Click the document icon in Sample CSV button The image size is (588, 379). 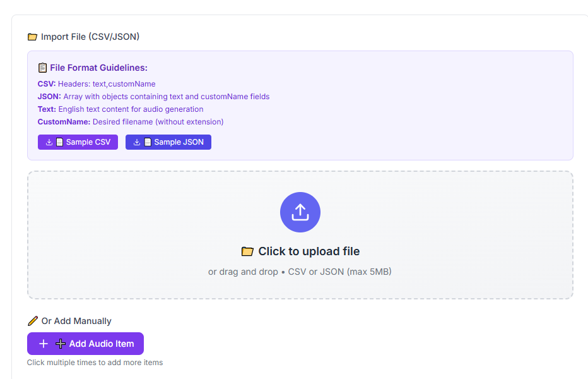coord(60,142)
